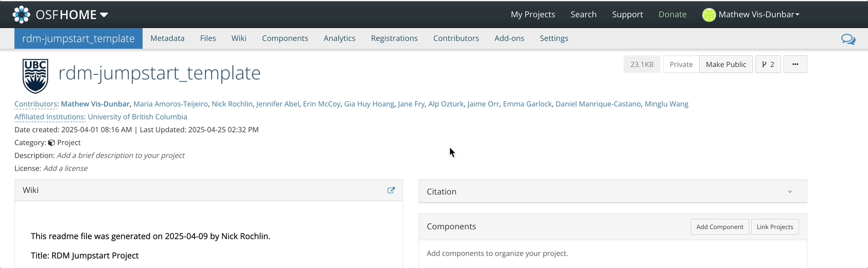Image resolution: width=868 pixels, height=268 pixels.
Task: Expand the OSF HOME dropdown arrow
Action: pyautogui.click(x=104, y=15)
